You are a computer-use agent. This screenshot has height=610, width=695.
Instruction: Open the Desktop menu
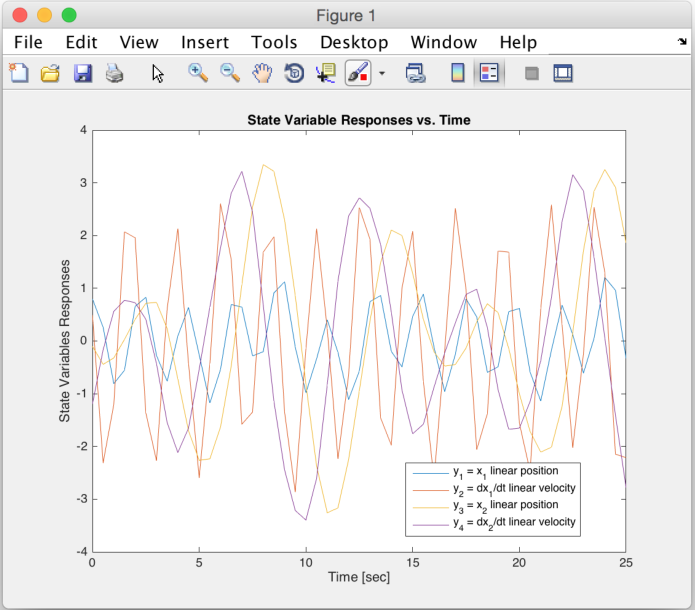coord(354,42)
